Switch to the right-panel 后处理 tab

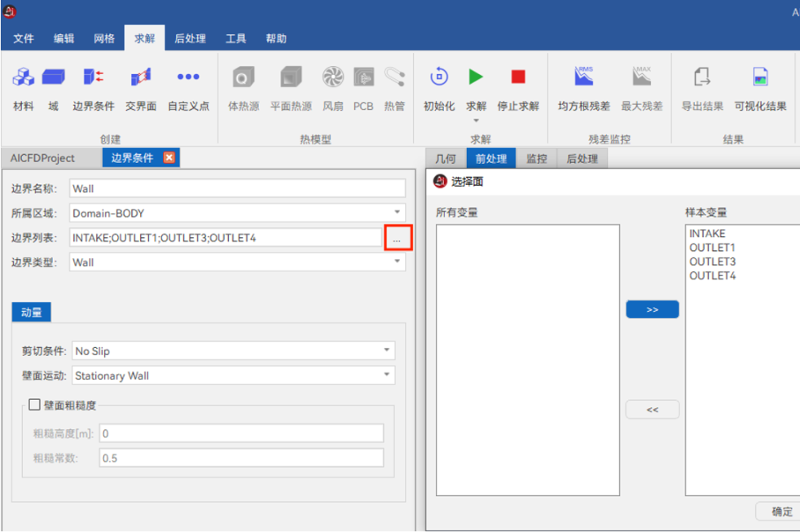click(582, 159)
